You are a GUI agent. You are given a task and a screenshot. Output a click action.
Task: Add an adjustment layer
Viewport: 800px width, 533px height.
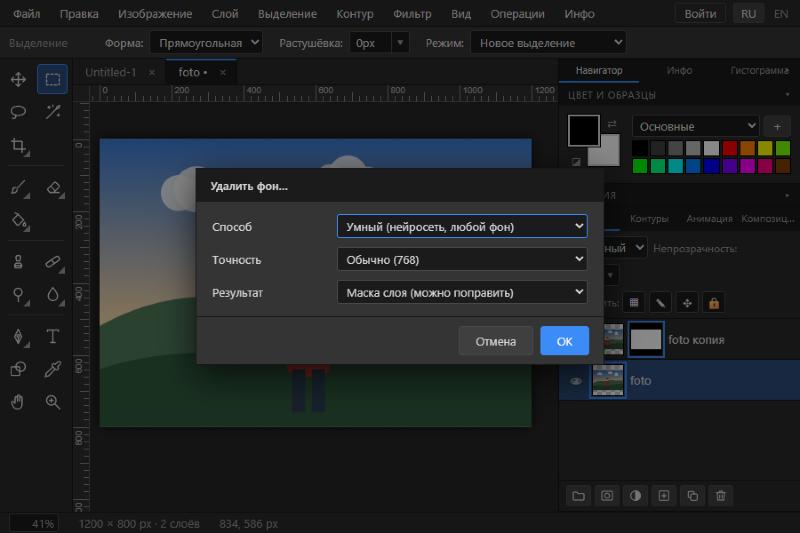point(635,496)
